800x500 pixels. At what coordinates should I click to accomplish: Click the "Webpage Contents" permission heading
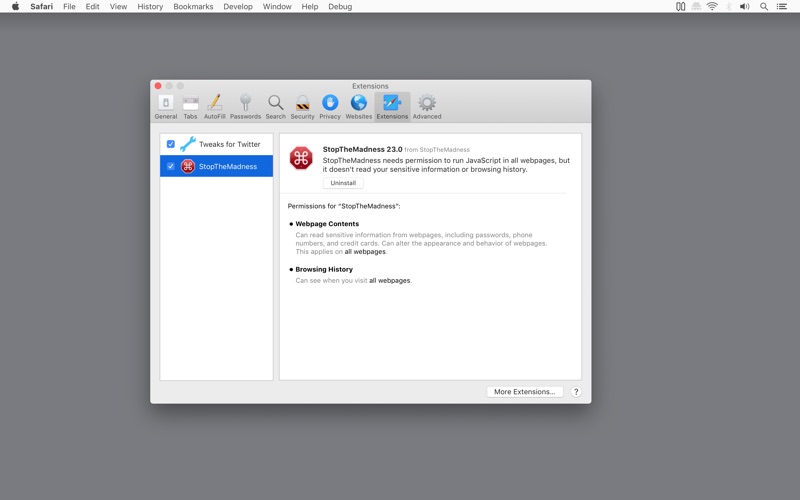[327, 224]
